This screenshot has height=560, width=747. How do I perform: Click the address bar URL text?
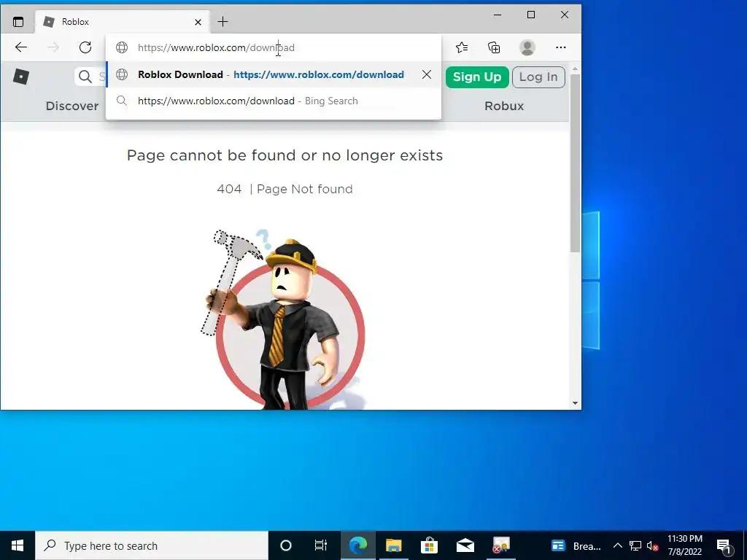[x=216, y=47]
